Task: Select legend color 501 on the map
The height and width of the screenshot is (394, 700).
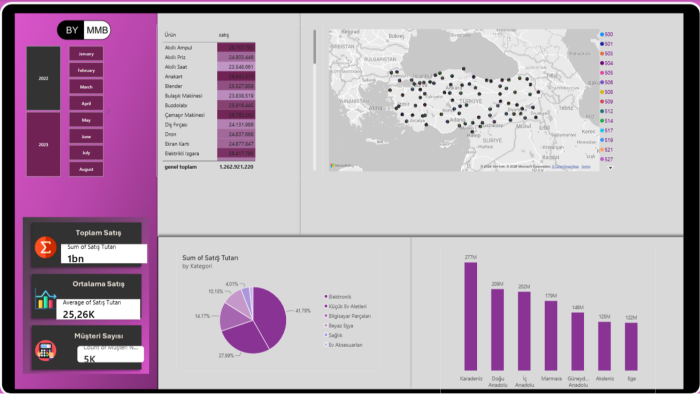Action: tap(606, 44)
